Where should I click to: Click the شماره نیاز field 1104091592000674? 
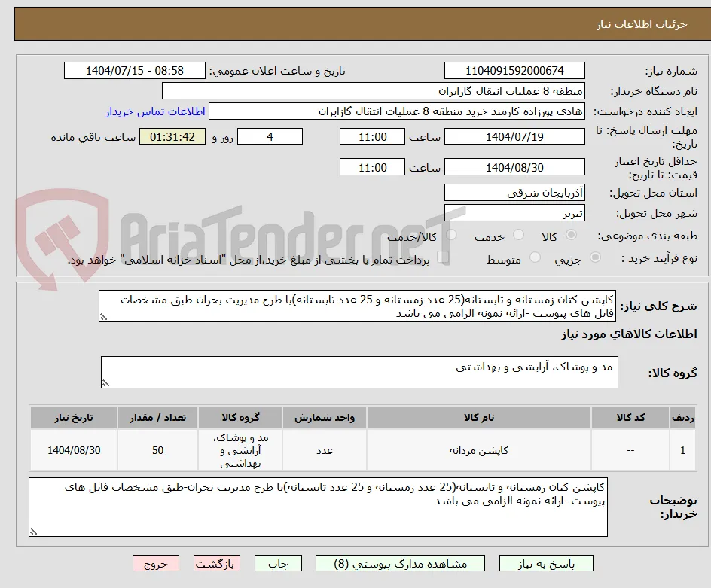pyautogui.click(x=514, y=71)
